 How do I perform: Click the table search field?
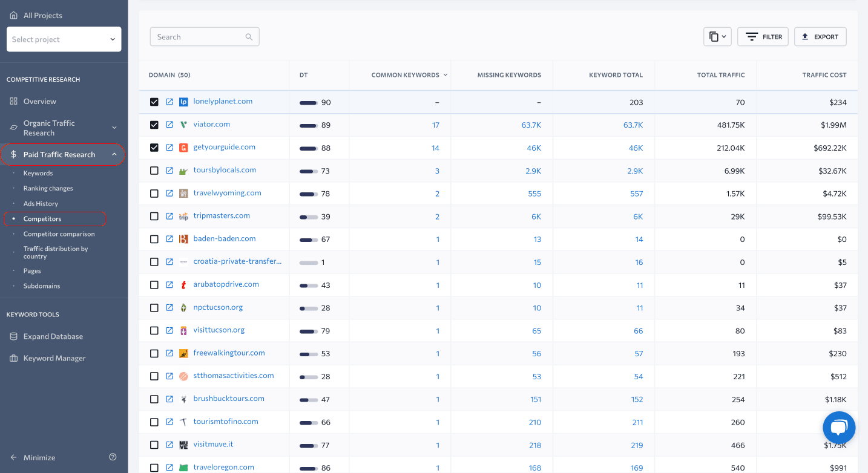point(205,37)
